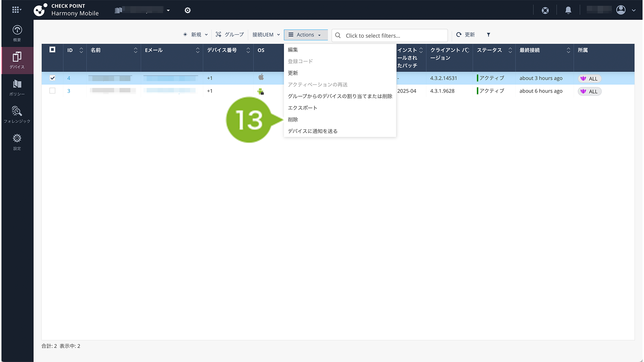The image size is (644, 362).
Task: Open the help lifebuoy icon
Action: tap(545, 10)
